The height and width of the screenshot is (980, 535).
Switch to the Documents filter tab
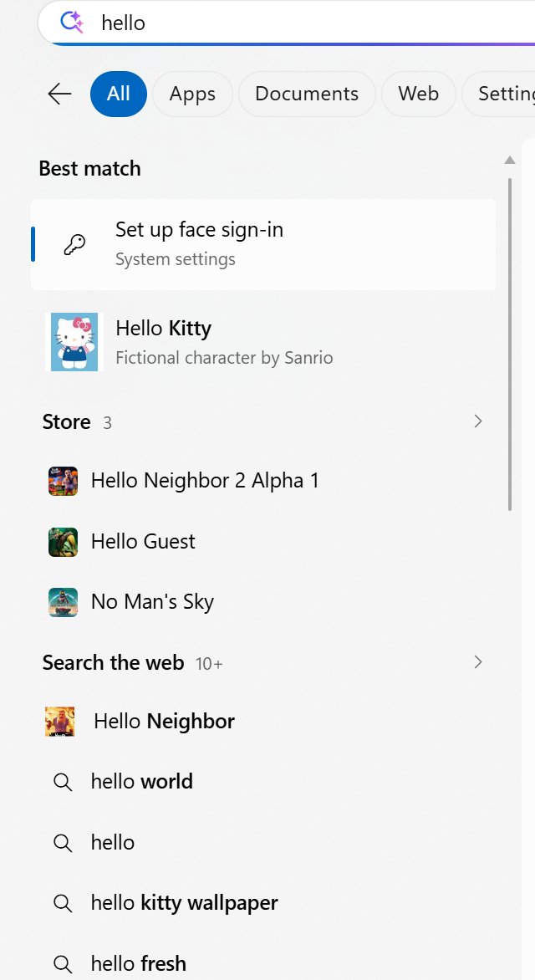click(307, 94)
